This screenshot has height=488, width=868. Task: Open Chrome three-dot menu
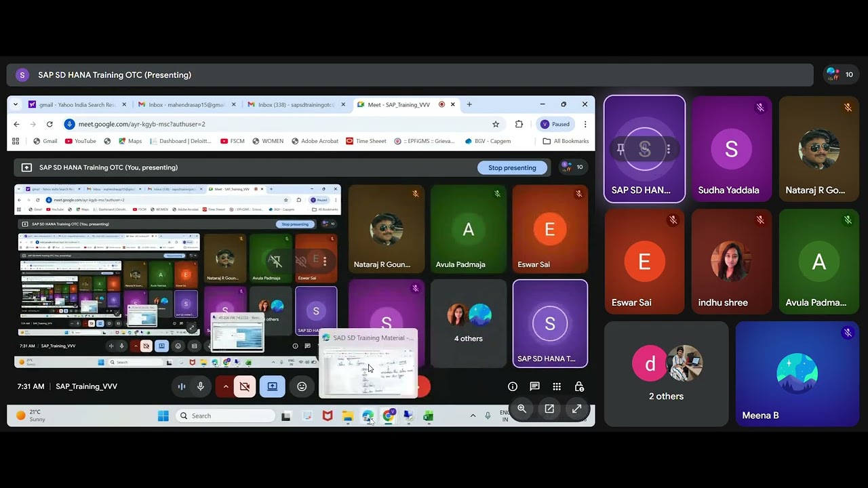click(x=585, y=124)
